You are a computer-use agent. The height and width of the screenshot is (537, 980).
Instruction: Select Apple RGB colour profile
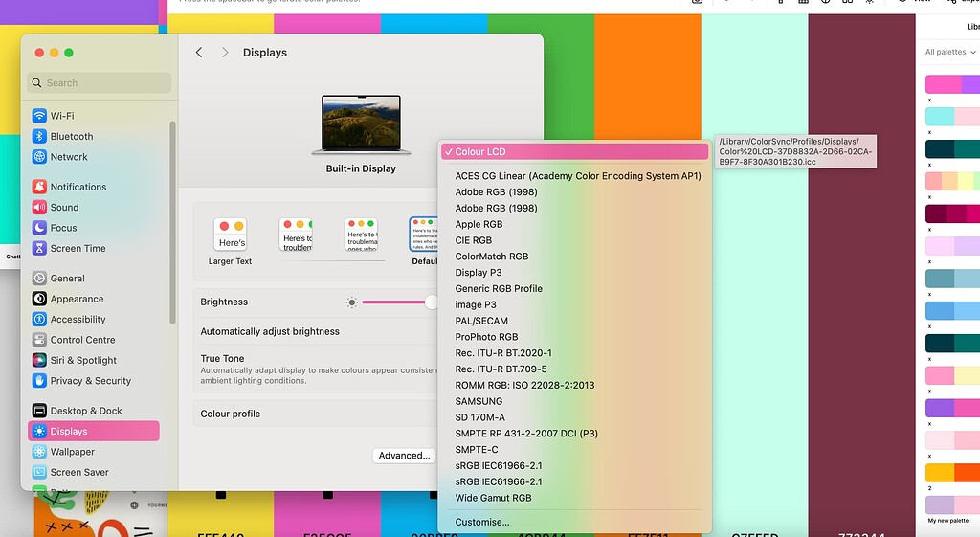[479, 224]
